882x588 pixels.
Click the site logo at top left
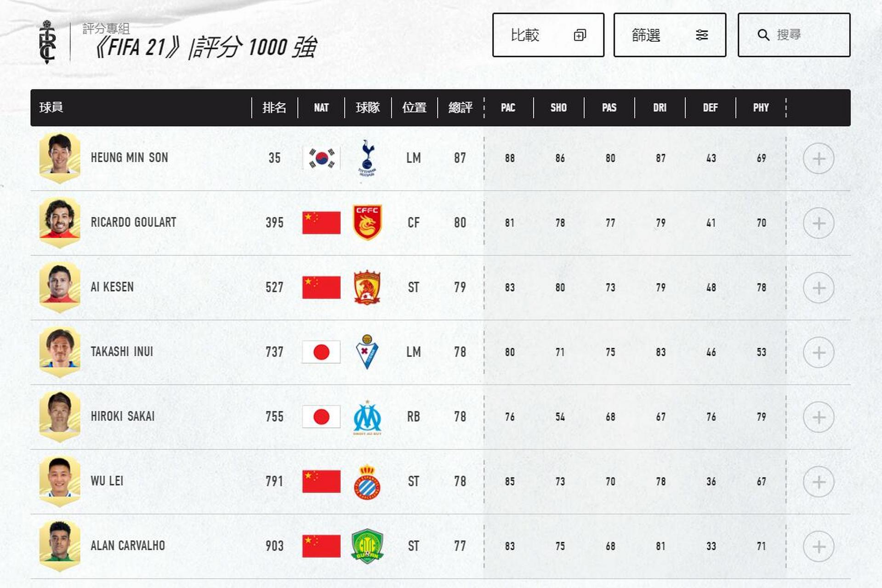(47, 41)
